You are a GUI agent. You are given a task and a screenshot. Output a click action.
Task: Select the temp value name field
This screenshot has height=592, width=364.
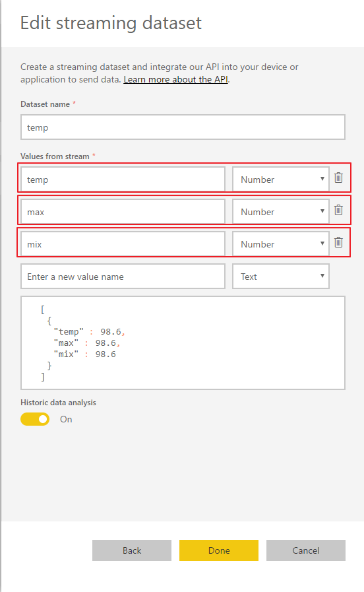click(123, 180)
